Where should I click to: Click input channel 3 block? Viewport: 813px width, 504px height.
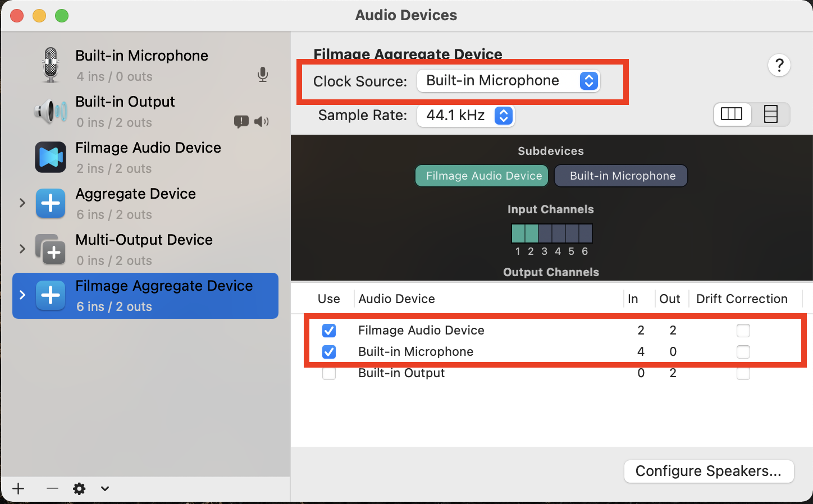click(545, 233)
